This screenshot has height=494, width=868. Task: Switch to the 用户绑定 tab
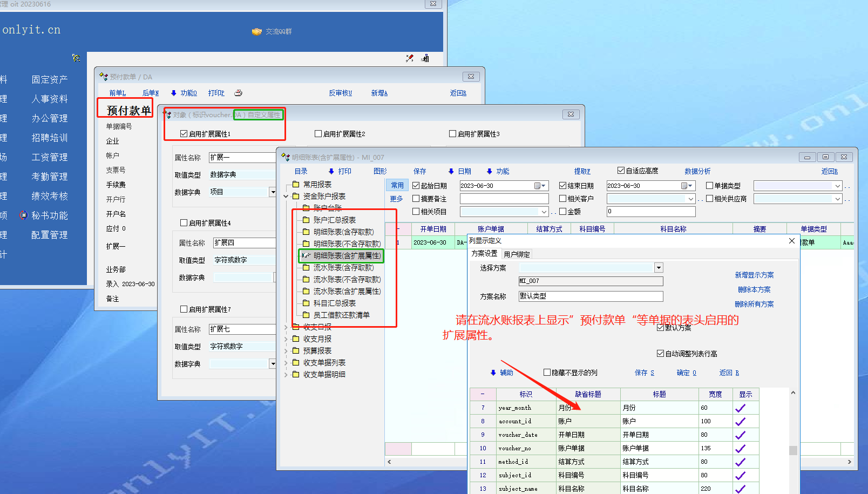tap(517, 254)
